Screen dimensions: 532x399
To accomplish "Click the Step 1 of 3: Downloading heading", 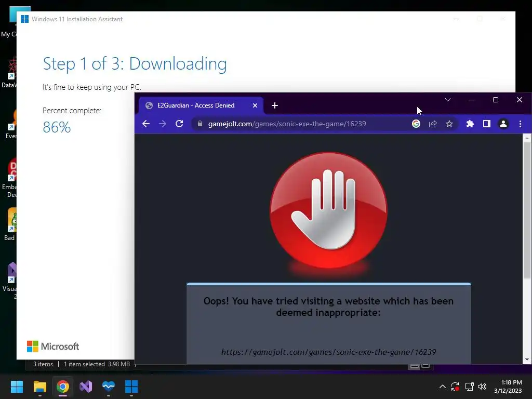I will point(135,63).
